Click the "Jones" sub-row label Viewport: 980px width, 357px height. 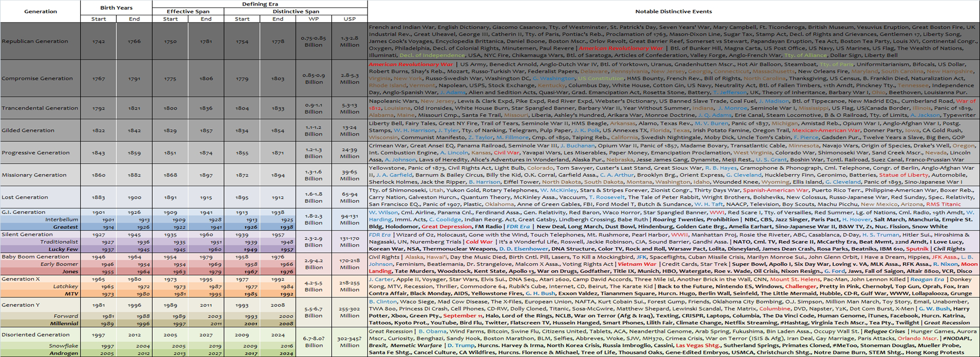40,272
